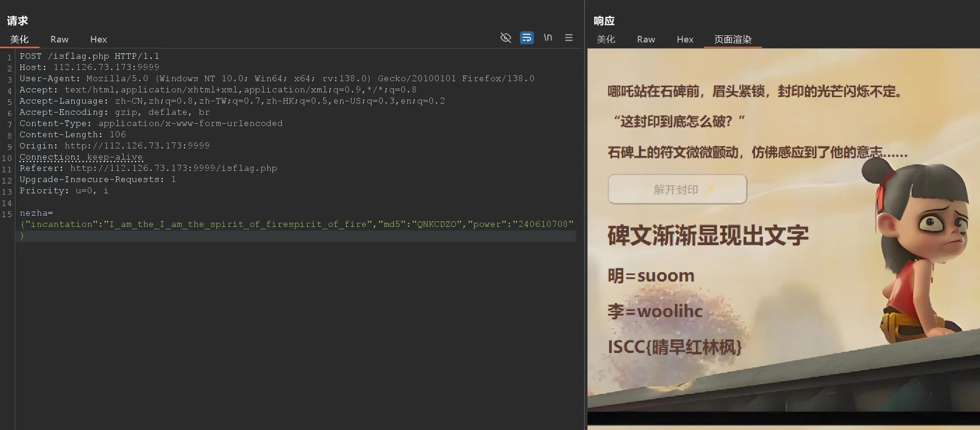
Task: Toggle line wrap icon in request panel
Action: coord(526,37)
